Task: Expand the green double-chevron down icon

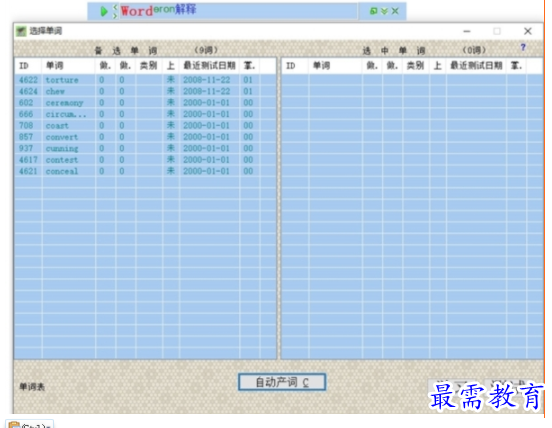Action: pos(384,11)
